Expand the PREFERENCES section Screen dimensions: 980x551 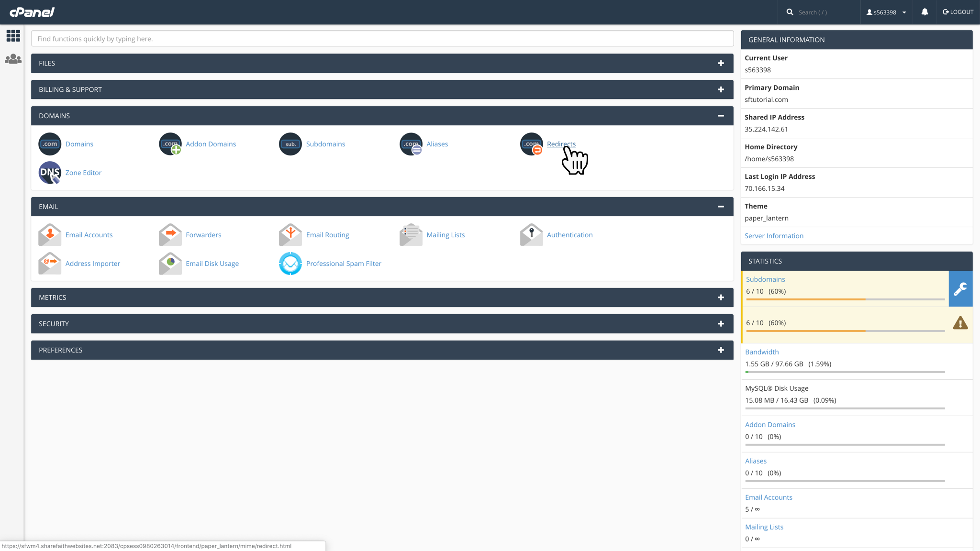(721, 350)
